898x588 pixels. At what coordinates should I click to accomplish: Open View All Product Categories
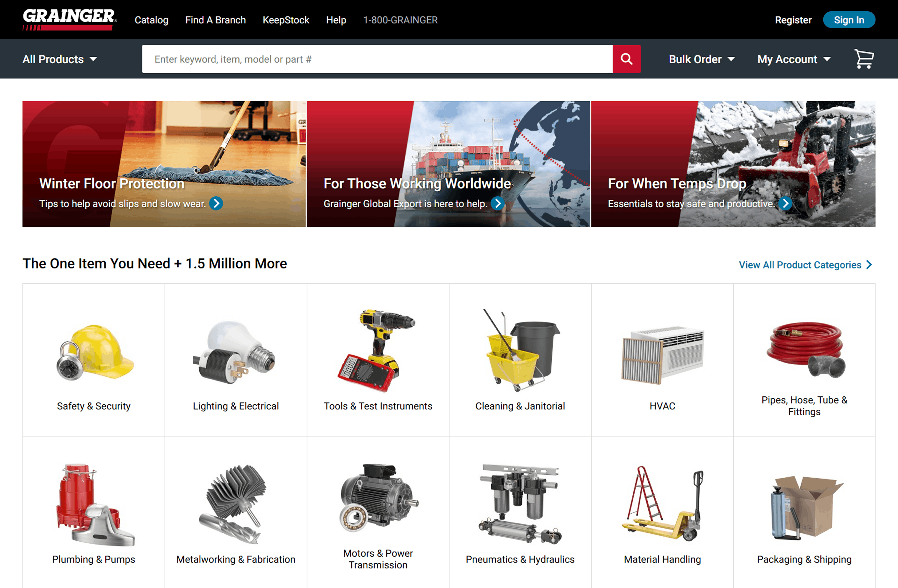coord(800,264)
